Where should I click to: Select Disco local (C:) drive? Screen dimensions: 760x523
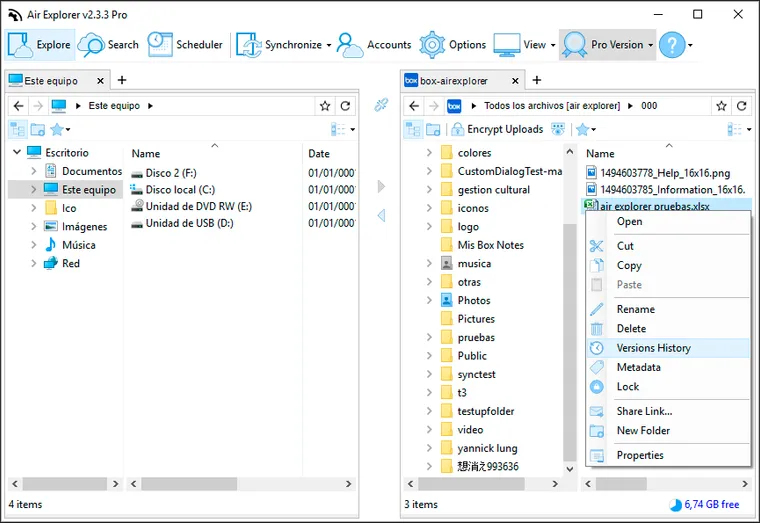pos(173,190)
